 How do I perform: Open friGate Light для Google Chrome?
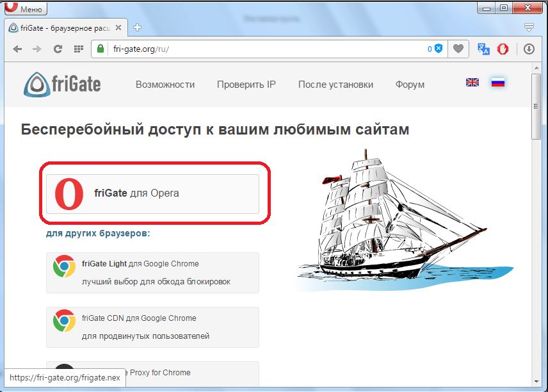click(153, 273)
